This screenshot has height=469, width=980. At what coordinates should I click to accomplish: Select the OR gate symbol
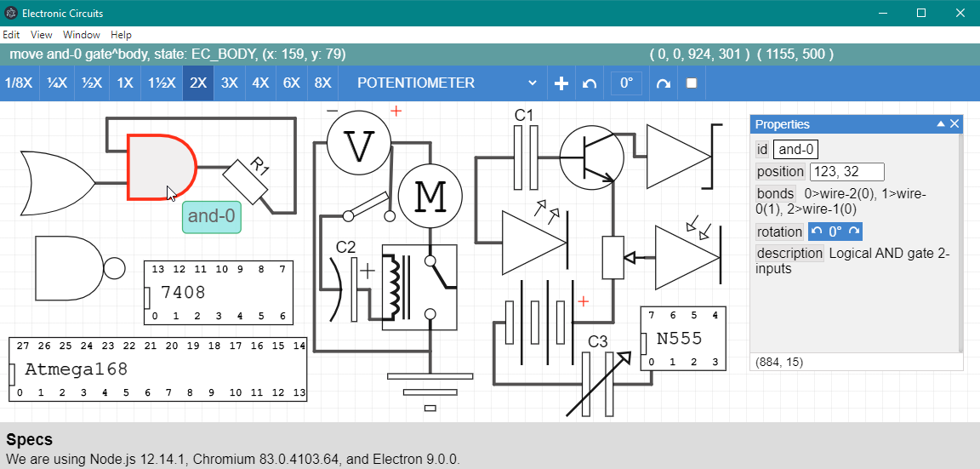tap(58, 183)
